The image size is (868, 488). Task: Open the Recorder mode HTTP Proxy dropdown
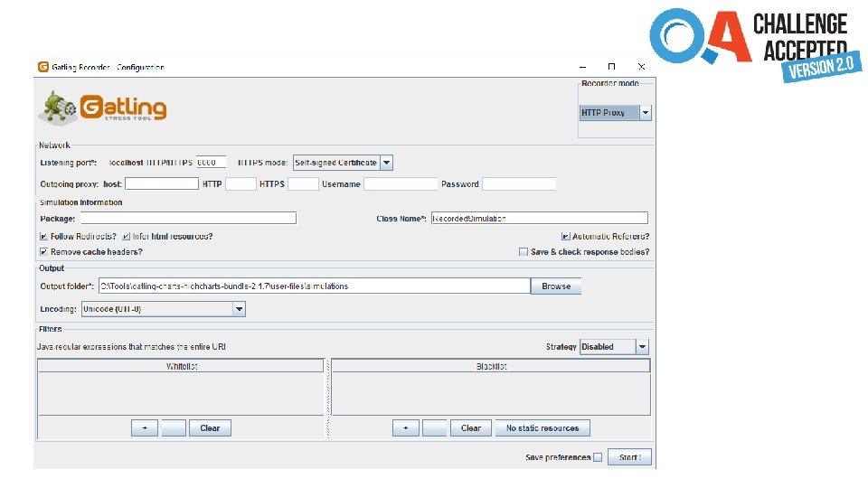615,113
